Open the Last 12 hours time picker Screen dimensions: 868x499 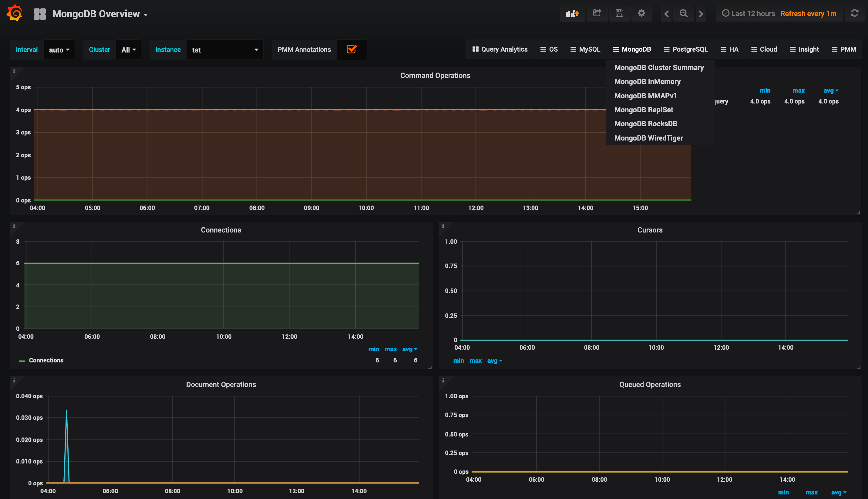(x=749, y=14)
